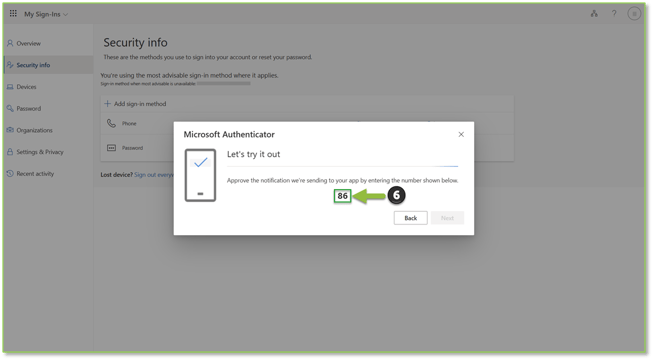Open Organizations in the sidebar
This screenshot has height=360, width=653.
(x=34, y=130)
